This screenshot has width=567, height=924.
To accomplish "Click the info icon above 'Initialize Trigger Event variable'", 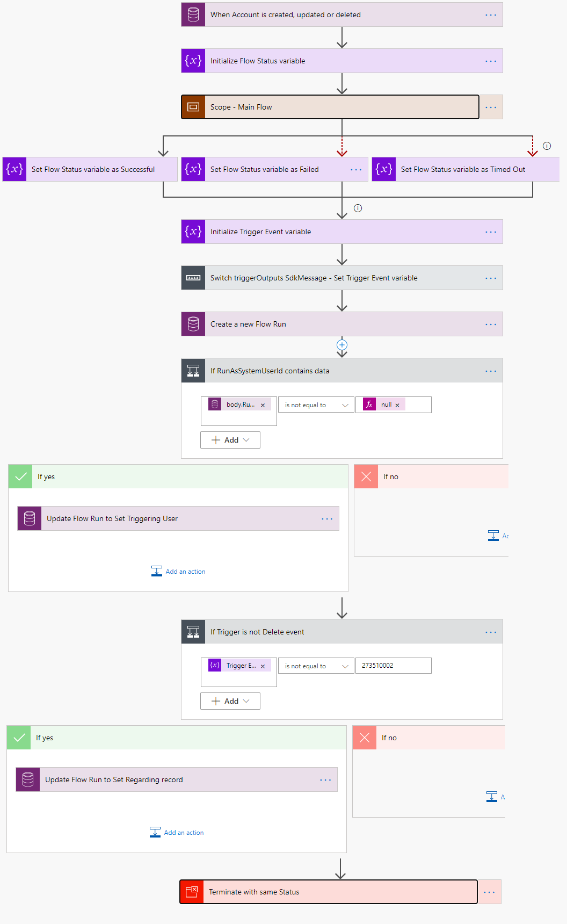I will 358,208.
